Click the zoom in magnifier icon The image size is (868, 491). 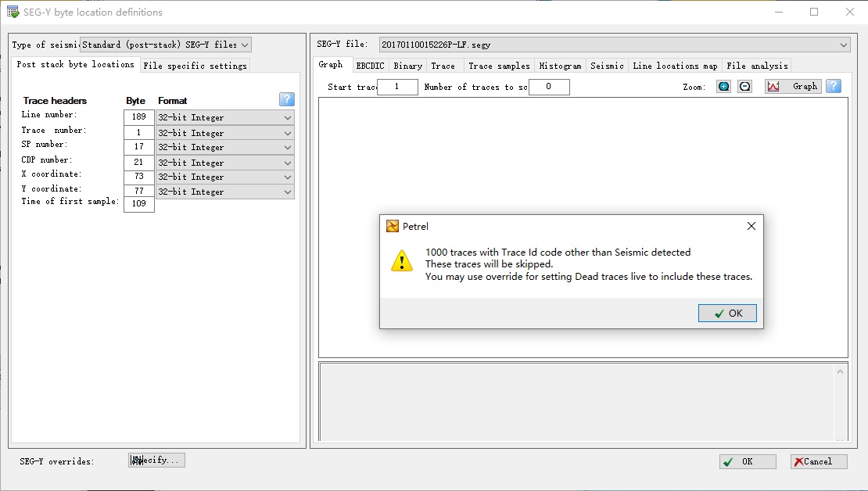pos(723,86)
